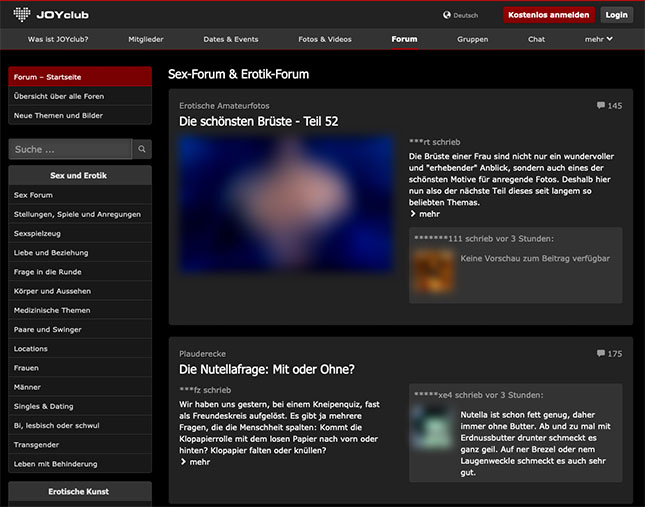The image size is (645, 507).
Task: Open 'Medizinische Themen' forum
Action: (x=80, y=310)
